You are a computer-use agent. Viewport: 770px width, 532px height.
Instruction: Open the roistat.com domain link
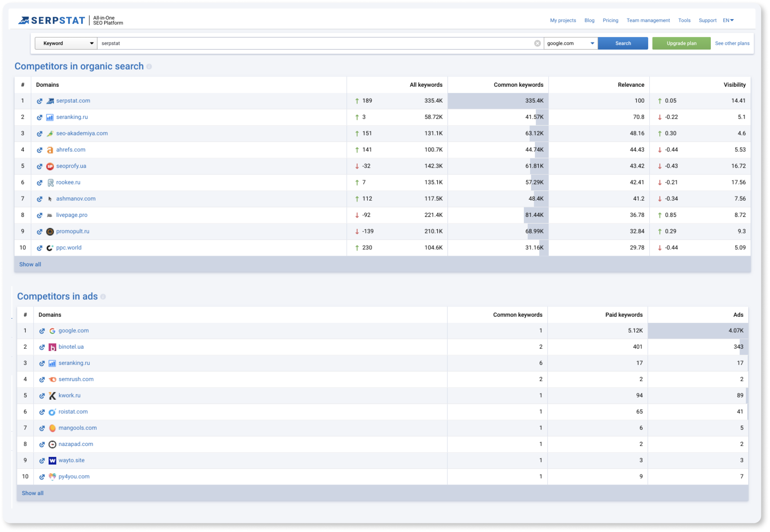(x=73, y=412)
